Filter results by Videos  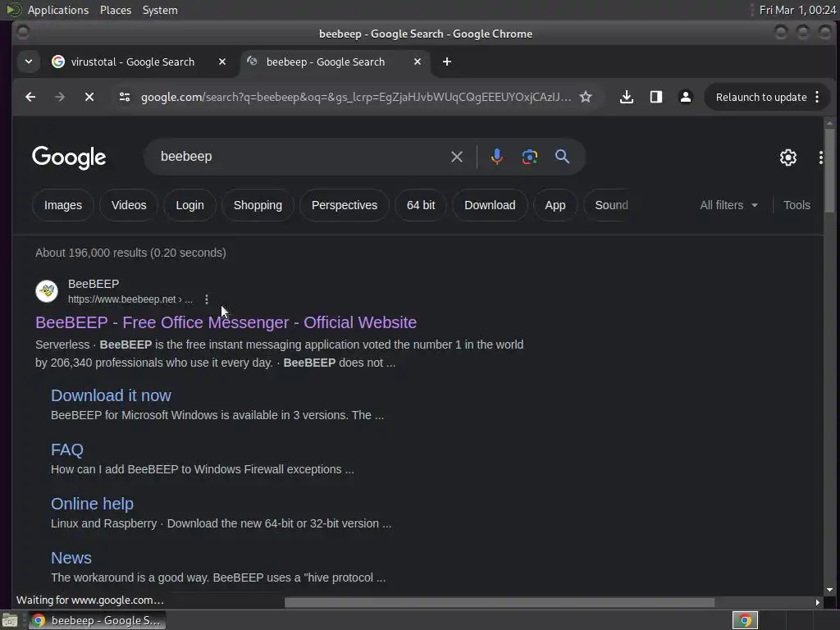click(x=129, y=205)
